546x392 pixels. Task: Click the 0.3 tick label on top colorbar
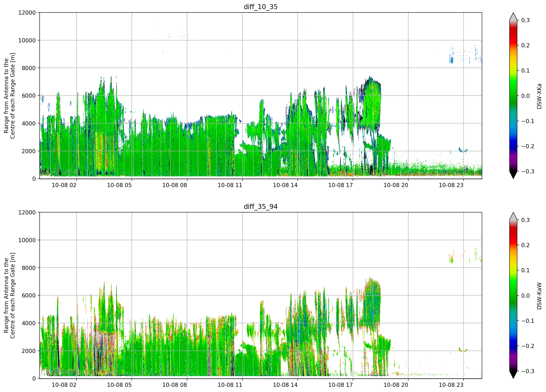point(526,20)
